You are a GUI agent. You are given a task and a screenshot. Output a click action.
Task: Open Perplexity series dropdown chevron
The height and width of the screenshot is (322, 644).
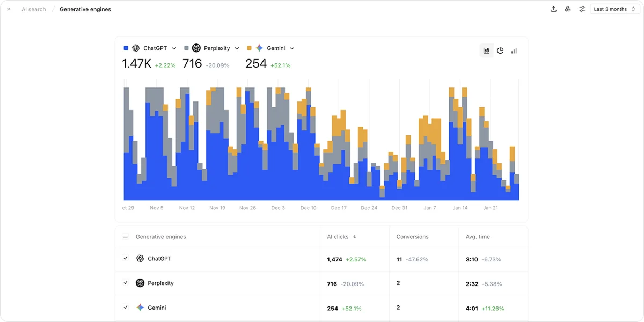click(237, 48)
